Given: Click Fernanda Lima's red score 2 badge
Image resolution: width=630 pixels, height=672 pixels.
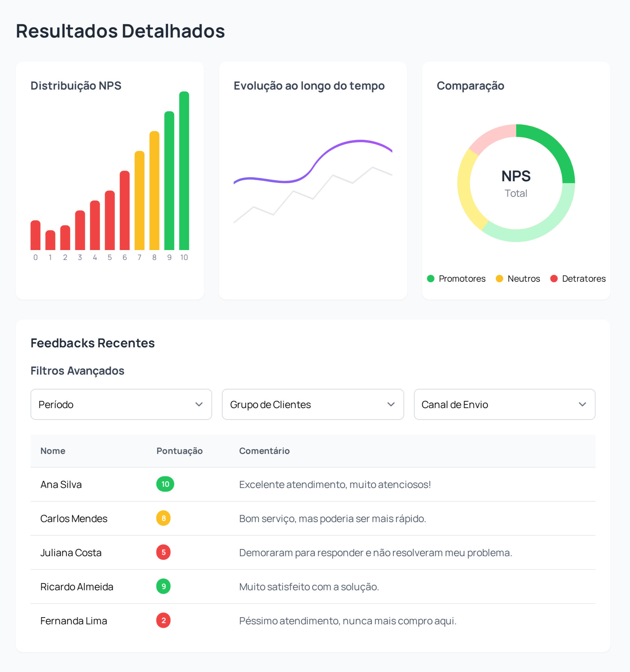Looking at the screenshot, I should pos(163,621).
